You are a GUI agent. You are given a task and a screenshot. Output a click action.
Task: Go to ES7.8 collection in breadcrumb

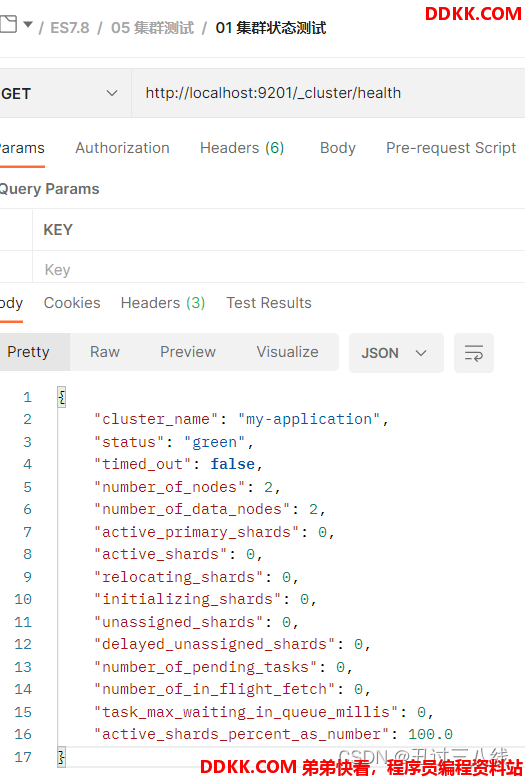[x=70, y=28]
